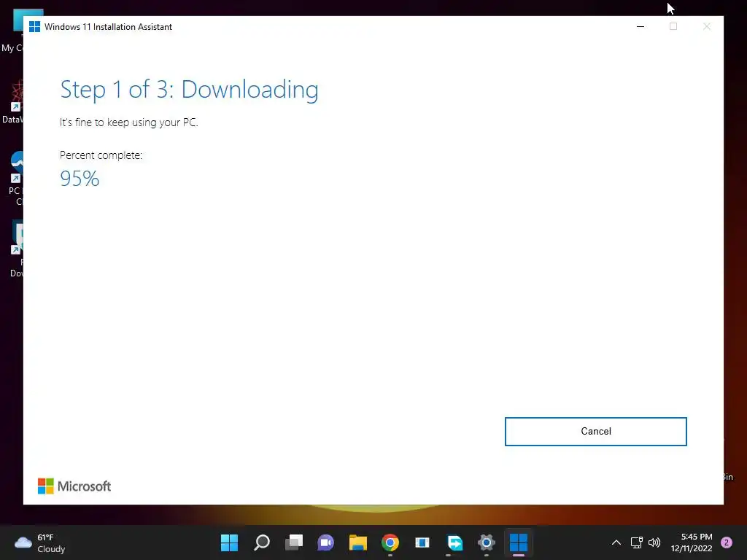Click the Windows 11 Installation Assistant title
The height and width of the screenshot is (560, 747).
click(108, 27)
